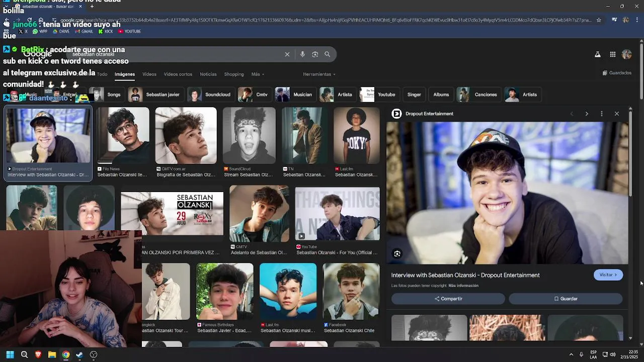Viewport: 644px width, 362px height.
Task: Open Guardados saved items
Action: [617, 73]
